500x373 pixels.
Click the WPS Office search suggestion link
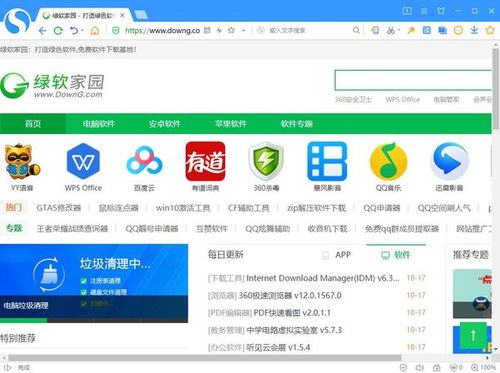(x=403, y=100)
